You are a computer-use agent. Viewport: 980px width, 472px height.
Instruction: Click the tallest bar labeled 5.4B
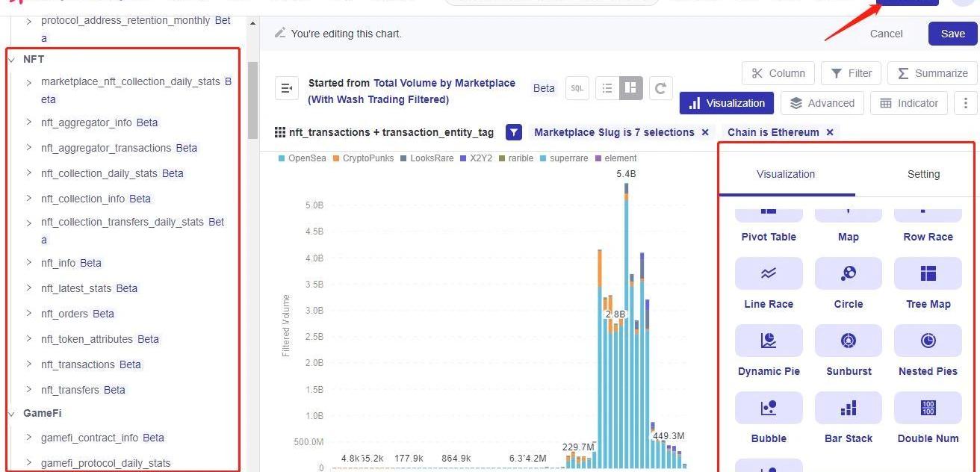(x=626, y=326)
